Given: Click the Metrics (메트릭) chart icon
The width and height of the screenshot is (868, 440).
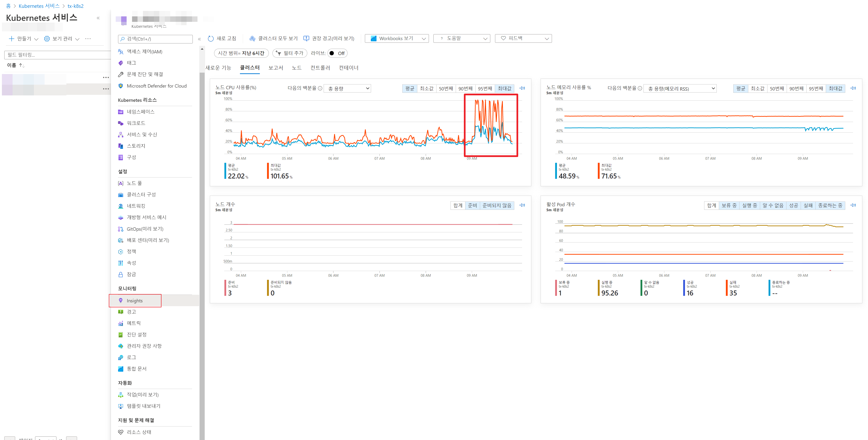Looking at the screenshot, I should click(x=121, y=323).
